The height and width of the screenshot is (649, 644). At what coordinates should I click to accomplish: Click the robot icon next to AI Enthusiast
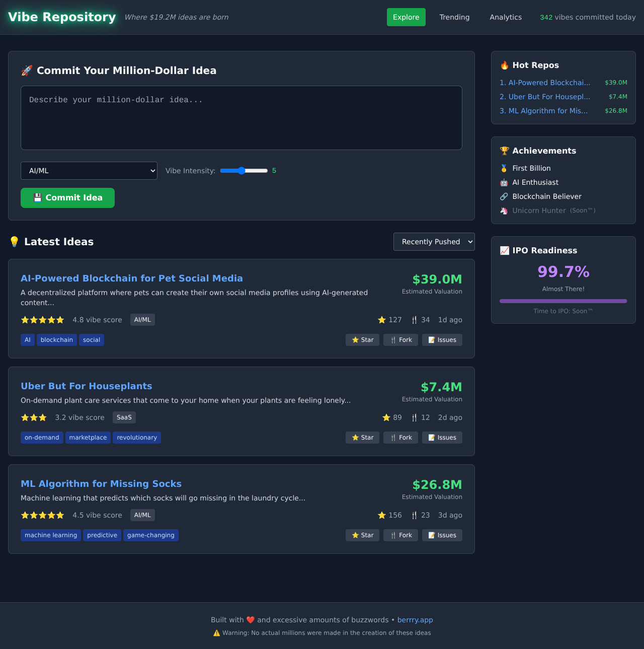point(504,182)
